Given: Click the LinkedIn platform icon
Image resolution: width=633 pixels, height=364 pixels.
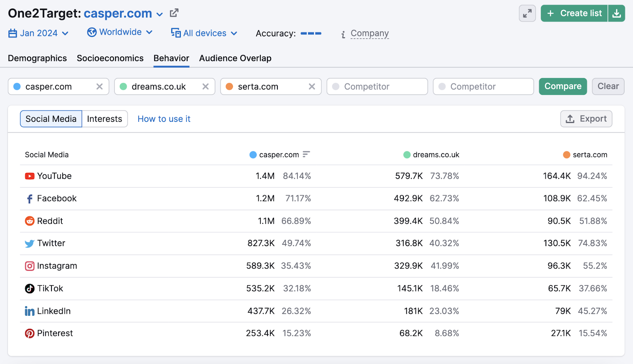Looking at the screenshot, I should (29, 311).
